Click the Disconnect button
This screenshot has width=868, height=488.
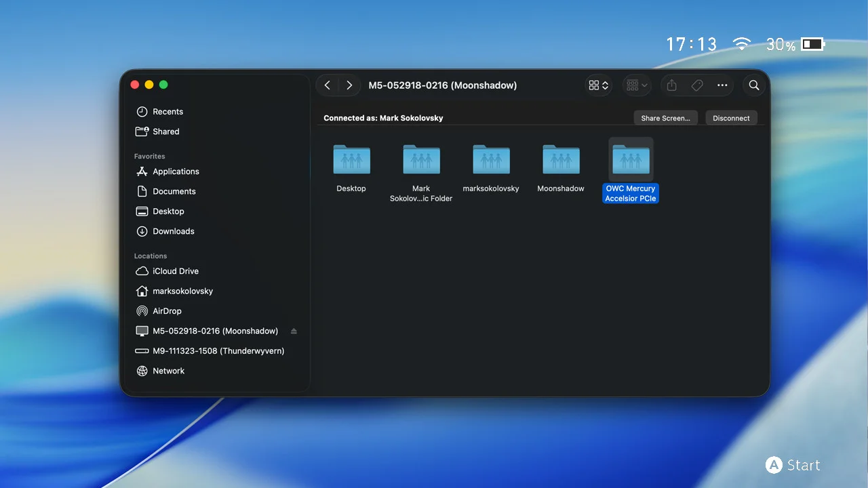(731, 118)
